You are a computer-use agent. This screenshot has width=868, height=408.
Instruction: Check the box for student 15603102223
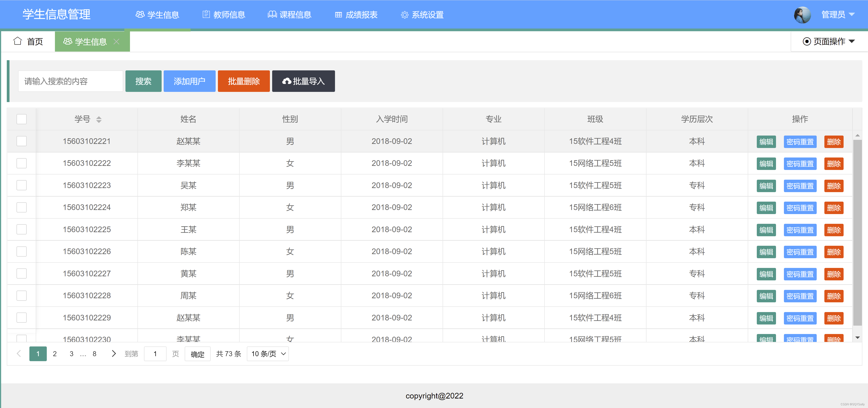(21, 185)
